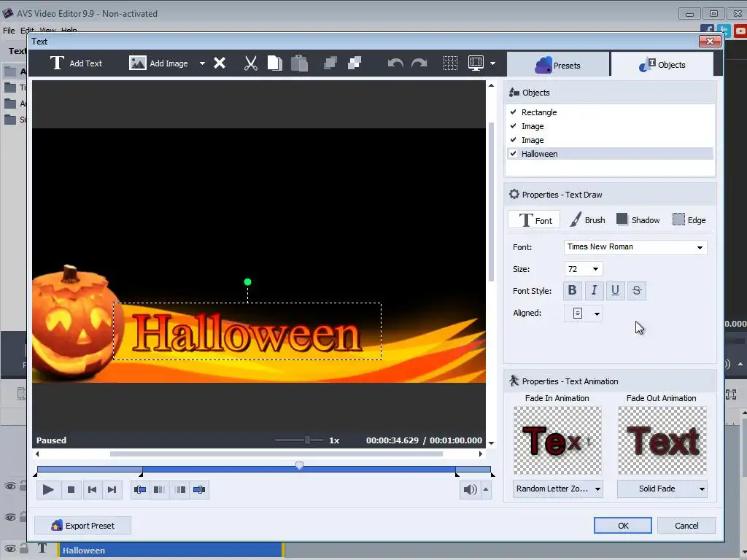
Task: Select the Halloween text in preview
Action: tap(247, 332)
